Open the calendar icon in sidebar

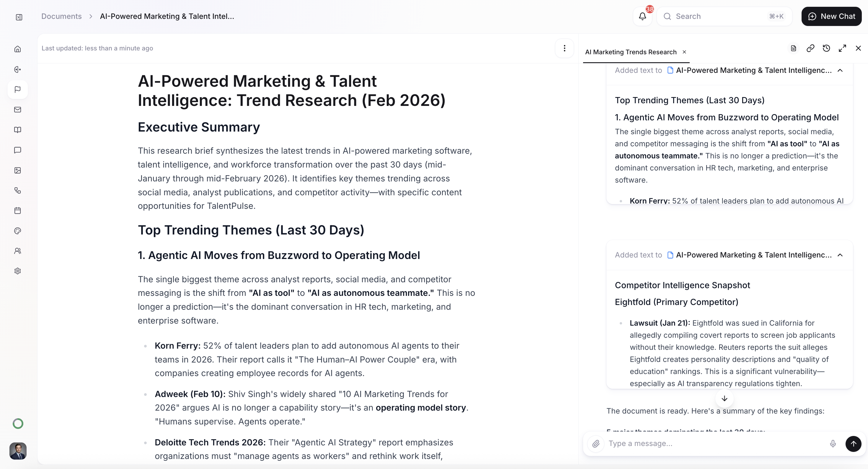(18, 210)
